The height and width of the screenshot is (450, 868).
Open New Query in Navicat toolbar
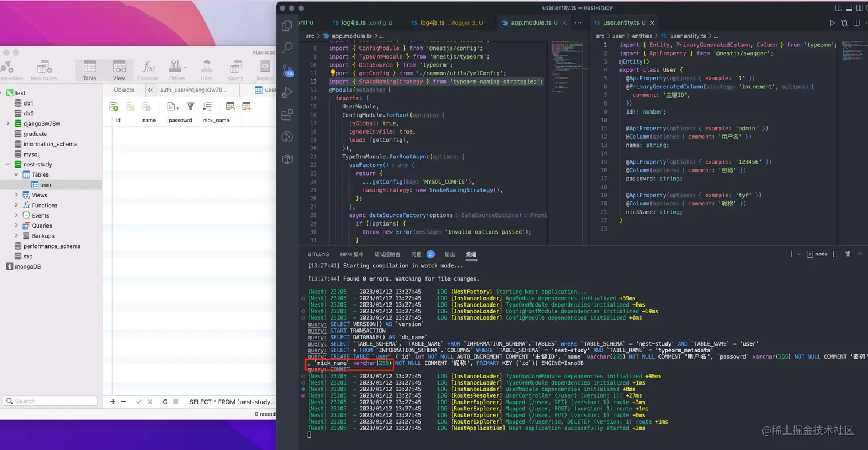pyautogui.click(x=44, y=71)
